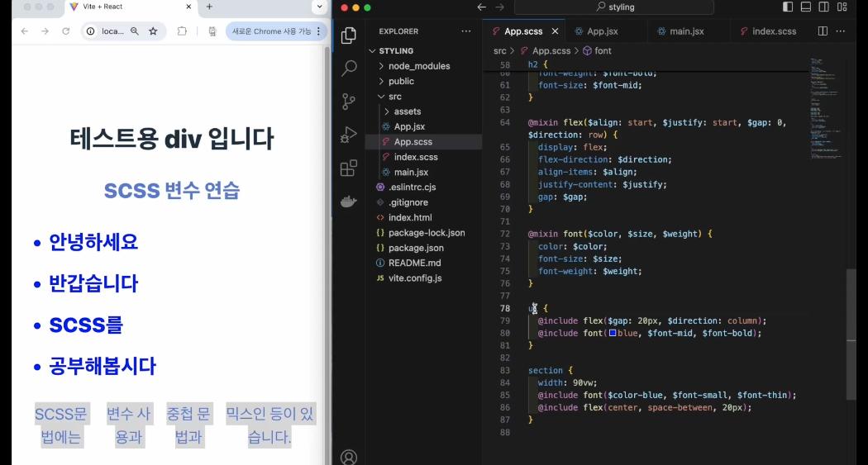Open App.jsx in the explorer tree
The width and height of the screenshot is (868, 465).
[425, 126]
